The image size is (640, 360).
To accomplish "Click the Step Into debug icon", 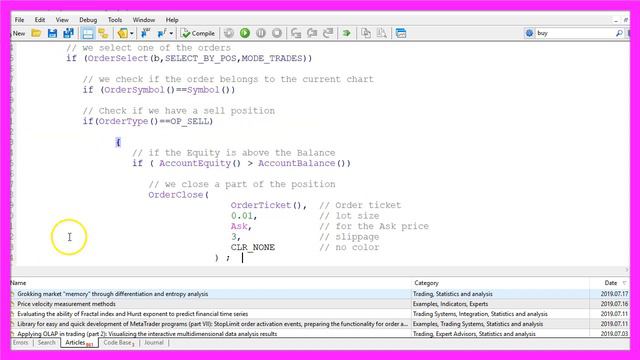I will tap(296, 33).
